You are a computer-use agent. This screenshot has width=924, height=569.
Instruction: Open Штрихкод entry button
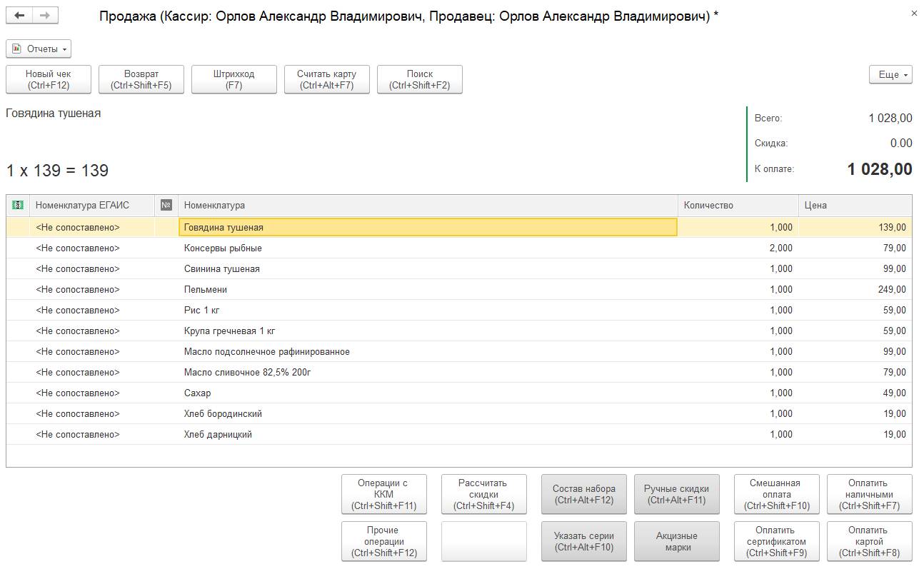point(234,79)
